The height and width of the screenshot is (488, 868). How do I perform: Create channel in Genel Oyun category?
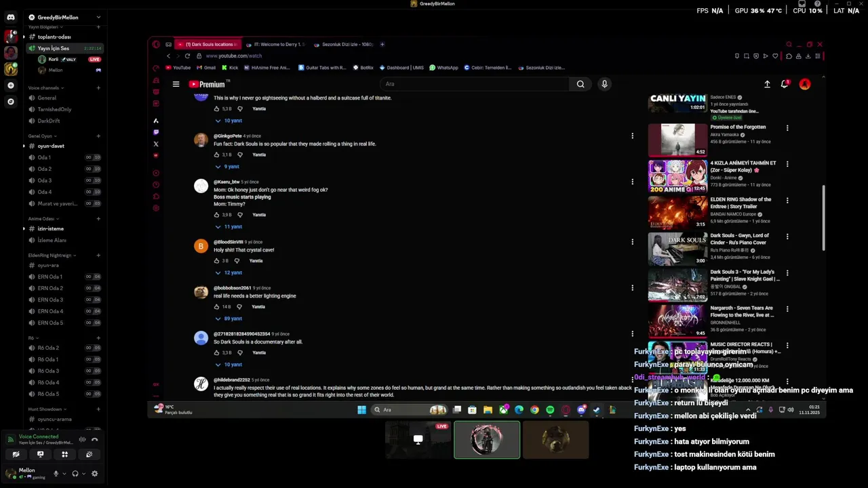click(98, 136)
